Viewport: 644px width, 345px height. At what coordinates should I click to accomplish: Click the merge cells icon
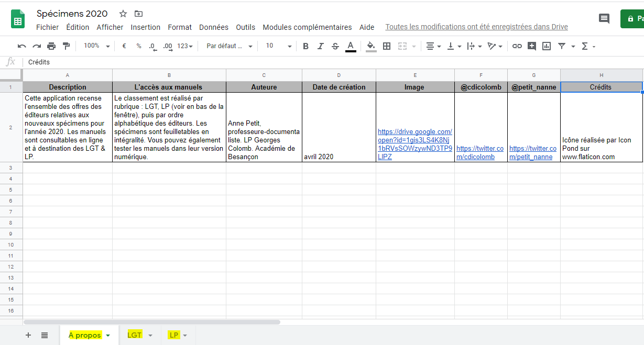pos(402,46)
